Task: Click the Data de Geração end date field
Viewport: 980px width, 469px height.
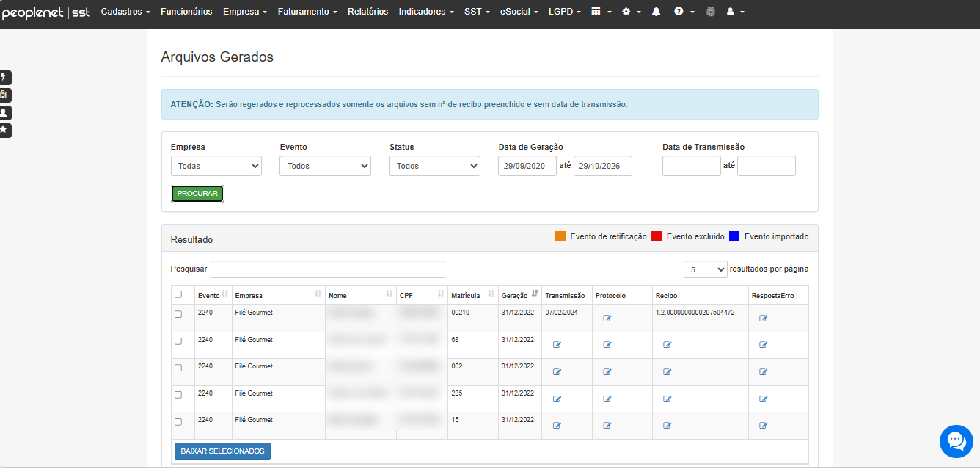Action: [x=603, y=166]
